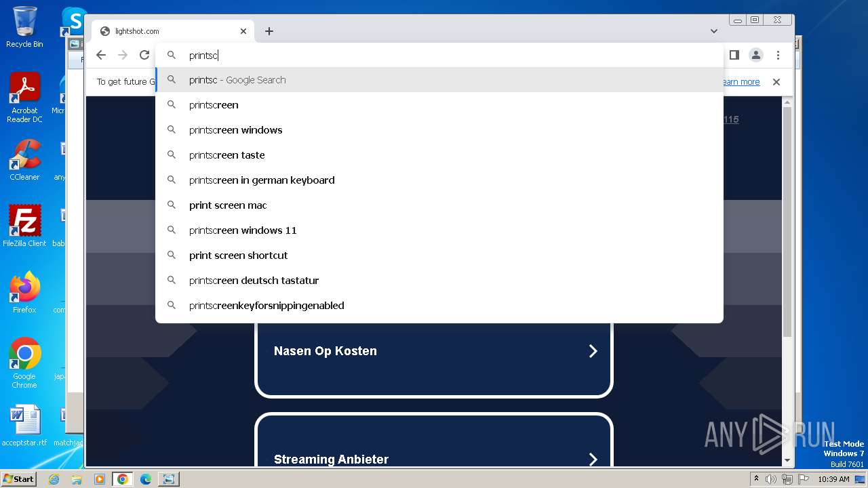Open Internet Explorer in taskbar

[54, 479]
